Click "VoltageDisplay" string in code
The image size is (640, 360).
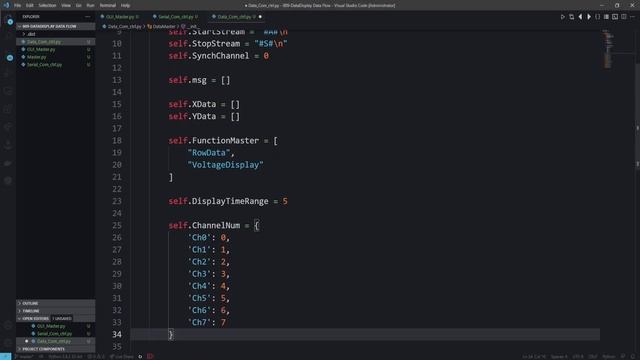(225, 165)
